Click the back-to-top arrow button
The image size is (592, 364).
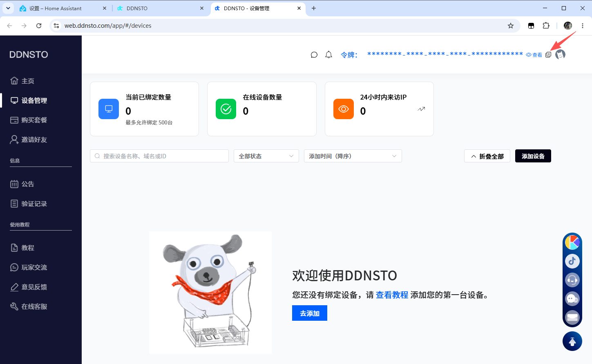coord(572,341)
